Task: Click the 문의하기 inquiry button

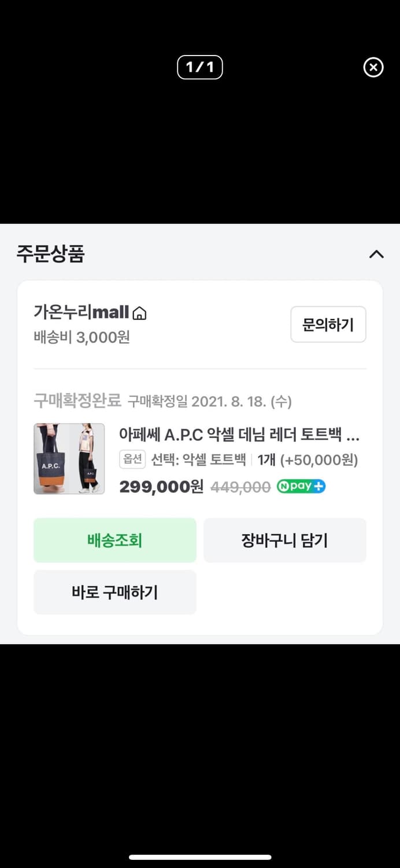Action: click(328, 325)
